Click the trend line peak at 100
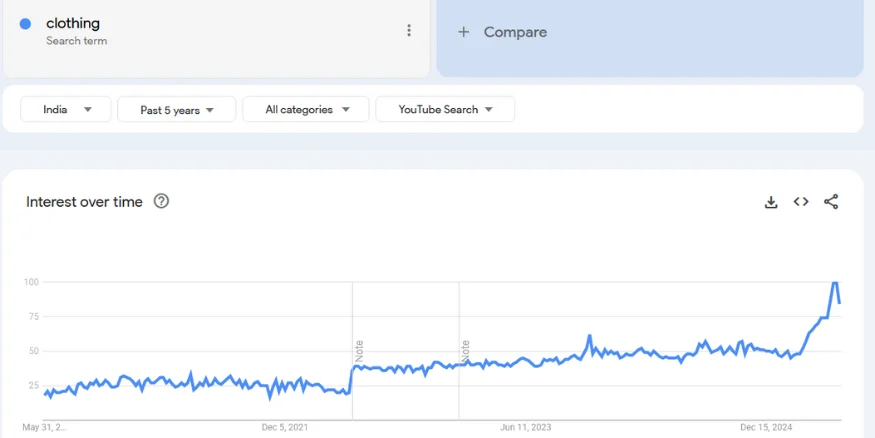This screenshot has width=875, height=438. 834,283
